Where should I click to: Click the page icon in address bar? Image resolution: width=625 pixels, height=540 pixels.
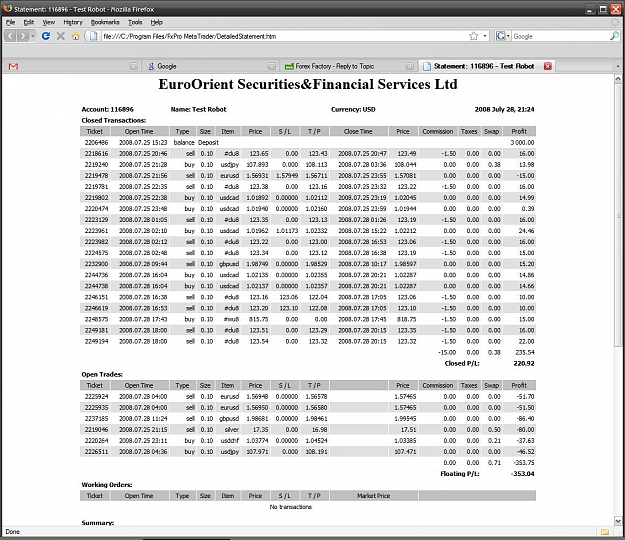93,36
